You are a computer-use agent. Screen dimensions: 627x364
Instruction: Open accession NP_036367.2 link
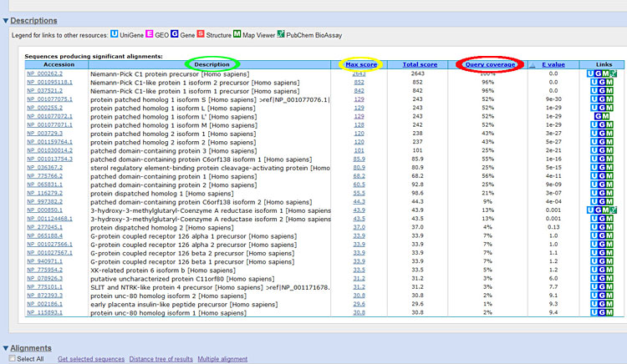coord(45,168)
